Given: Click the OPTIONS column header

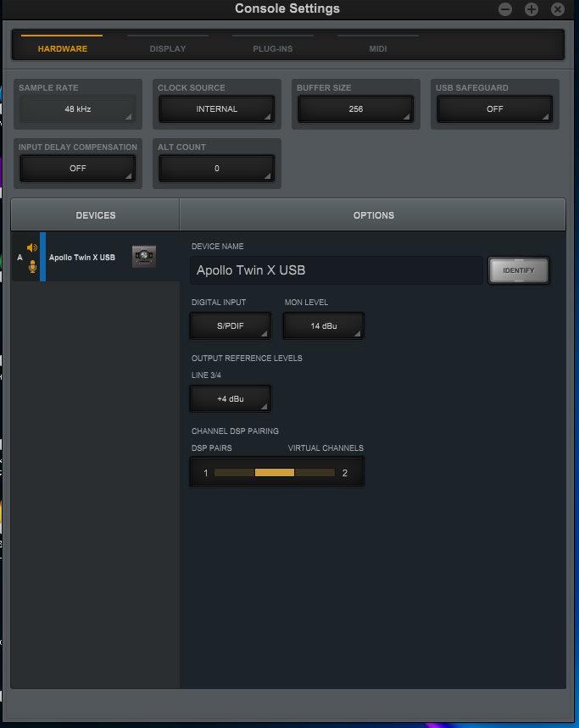Looking at the screenshot, I should tap(373, 215).
